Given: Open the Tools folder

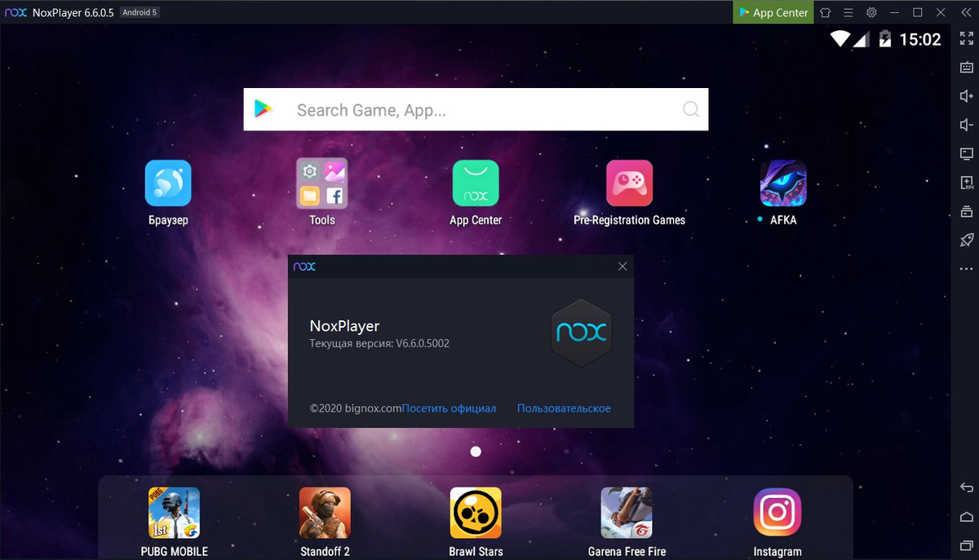Looking at the screenshot, I should 322,192.
